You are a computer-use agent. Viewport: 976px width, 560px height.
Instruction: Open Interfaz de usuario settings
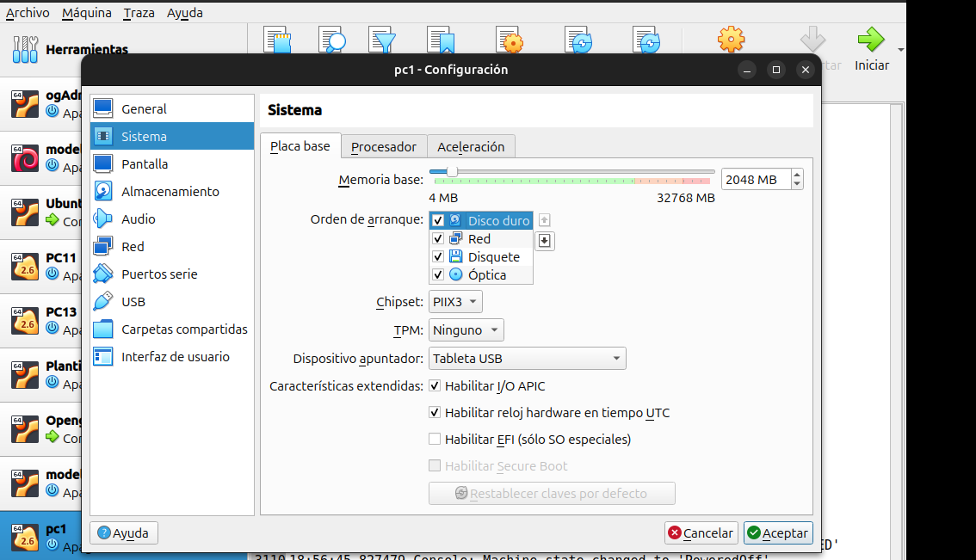click(x=175, y=357)
